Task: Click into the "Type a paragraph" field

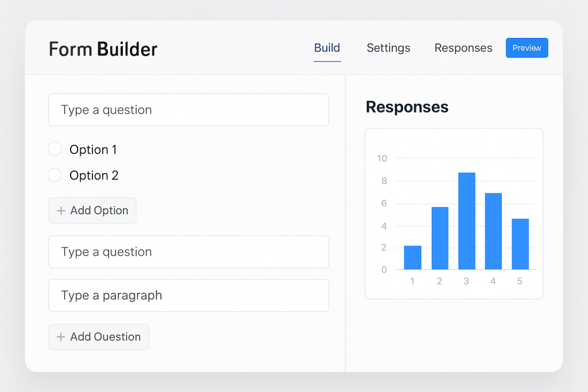Action: [188, 296]
